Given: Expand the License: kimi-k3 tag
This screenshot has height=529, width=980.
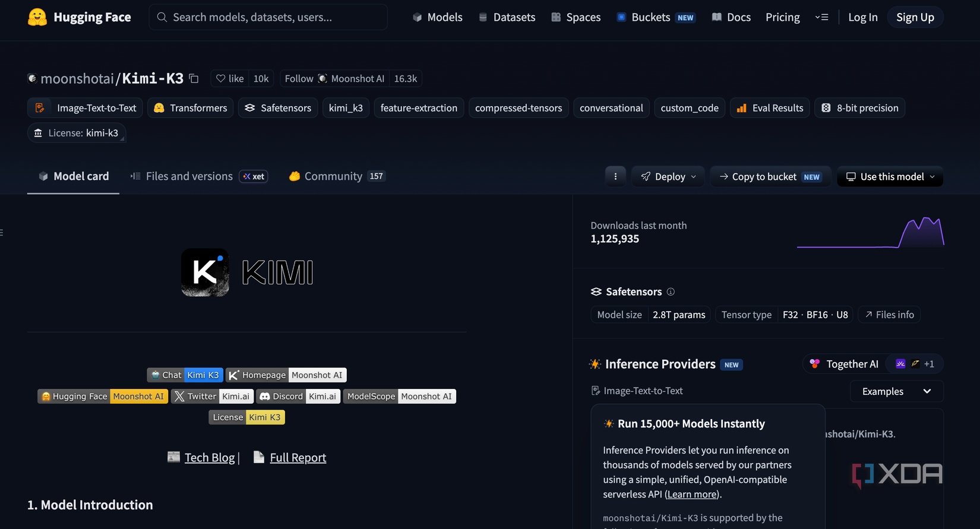Looking at the screenshot, I should [x=77, y=133].
